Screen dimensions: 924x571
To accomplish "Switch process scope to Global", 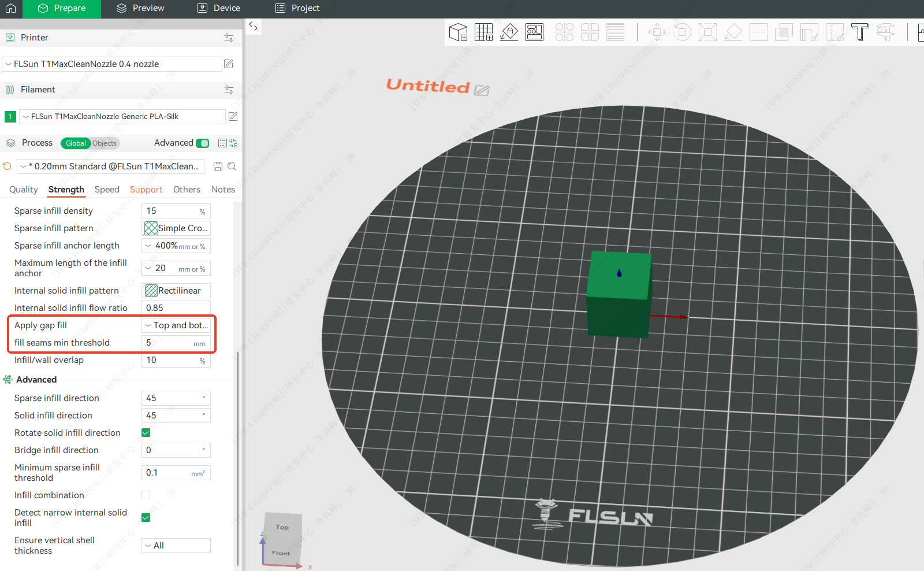I will [76, 143].
